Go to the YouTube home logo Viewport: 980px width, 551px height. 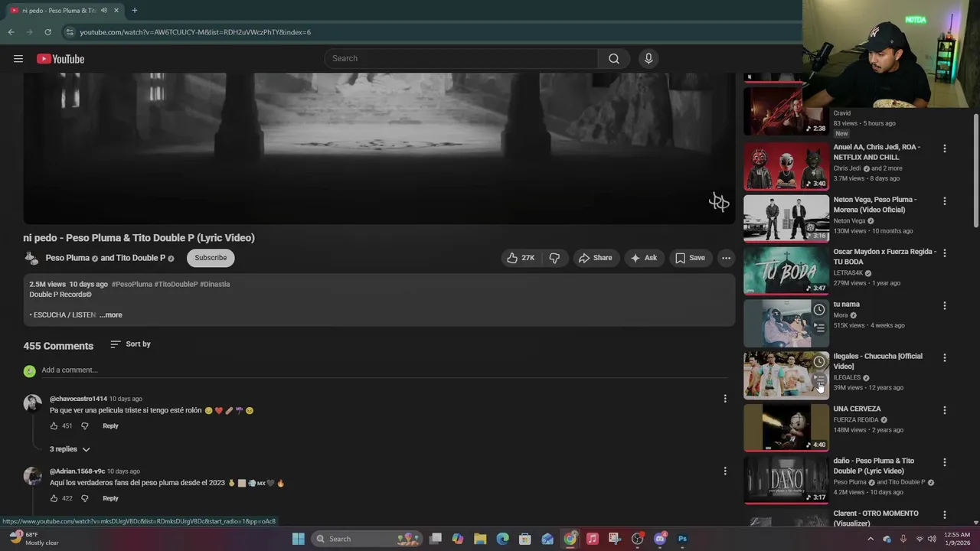(60, 59)
